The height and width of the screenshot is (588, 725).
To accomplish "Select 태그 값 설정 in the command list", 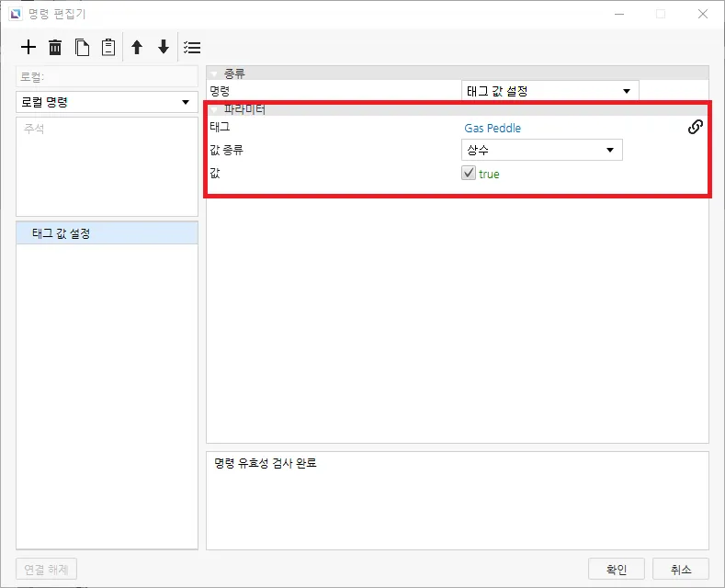I will 107,233.
